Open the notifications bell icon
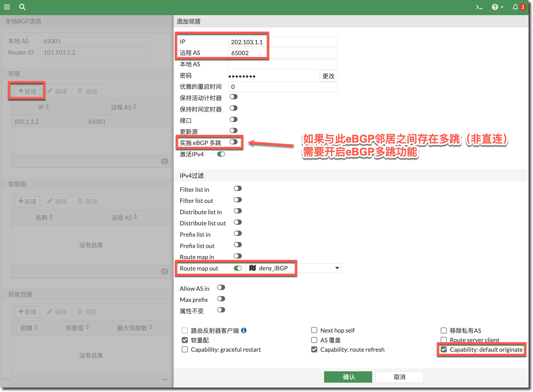The height and width of the screenshot is (392, 533). (x=515, y=7)
